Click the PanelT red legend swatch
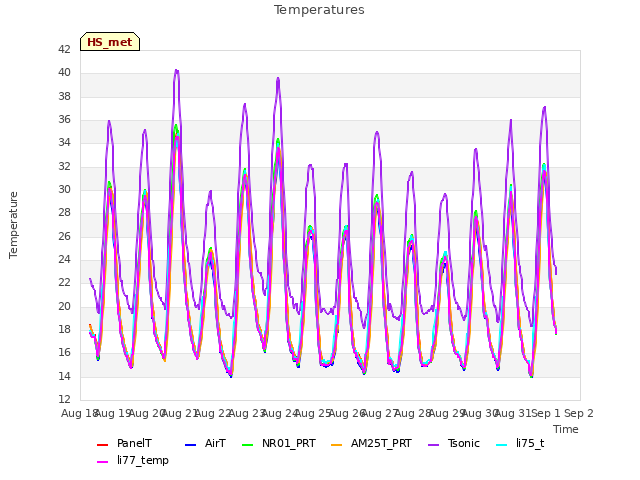640x480 pixels. 102,444
